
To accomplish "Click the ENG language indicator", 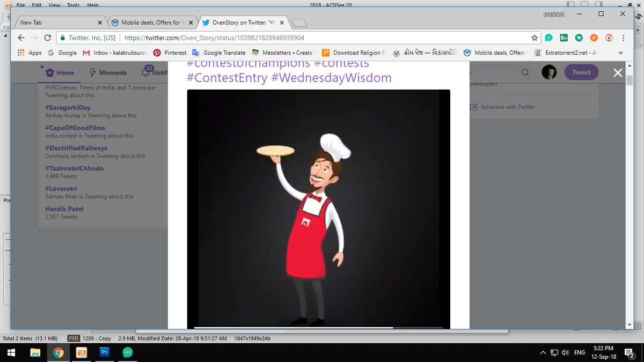I will point(580,352).
